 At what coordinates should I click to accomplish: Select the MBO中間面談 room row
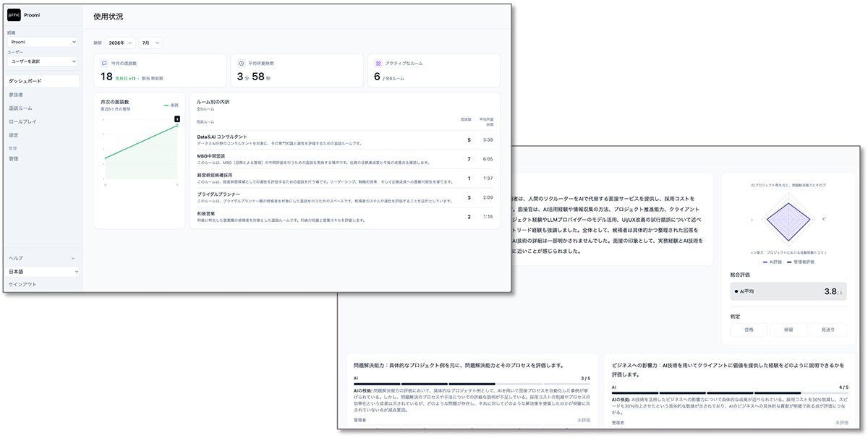[345, 159]
